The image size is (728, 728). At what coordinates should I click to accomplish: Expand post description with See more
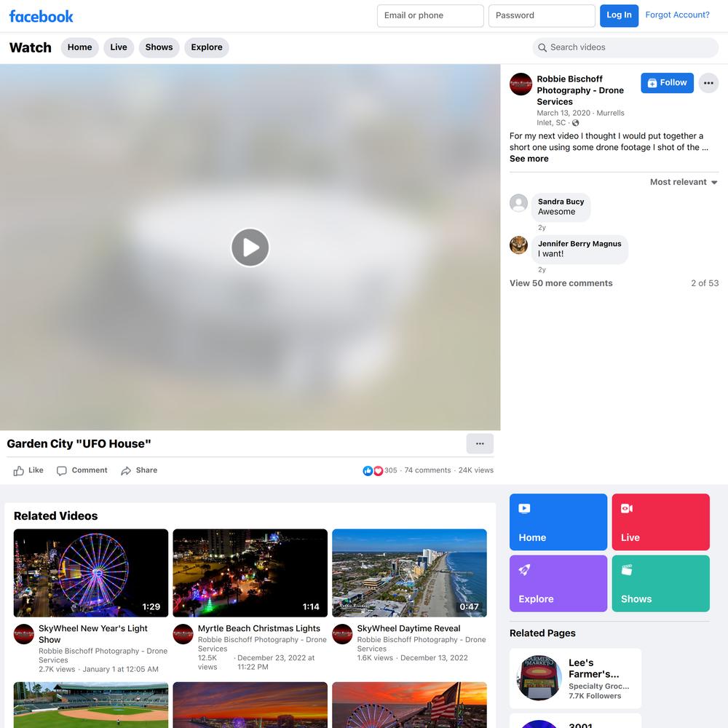tap(529, 159)
